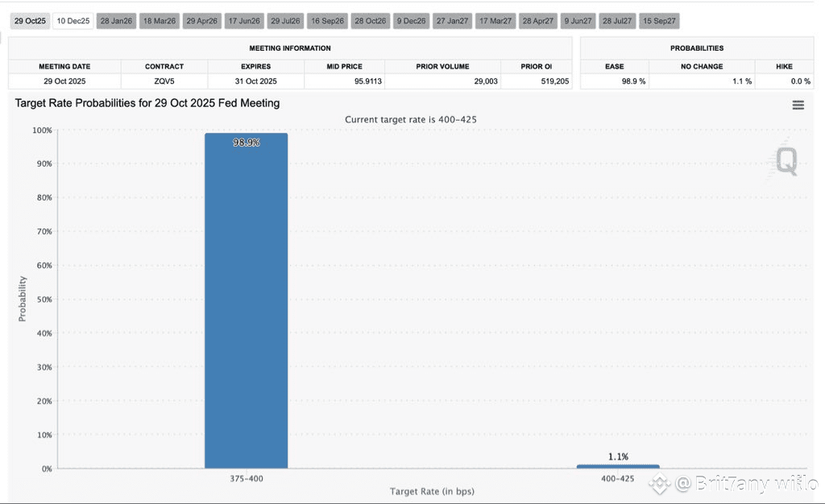Open the chart hamburger menu icon

pyautogui.click(x=798, y=105)
